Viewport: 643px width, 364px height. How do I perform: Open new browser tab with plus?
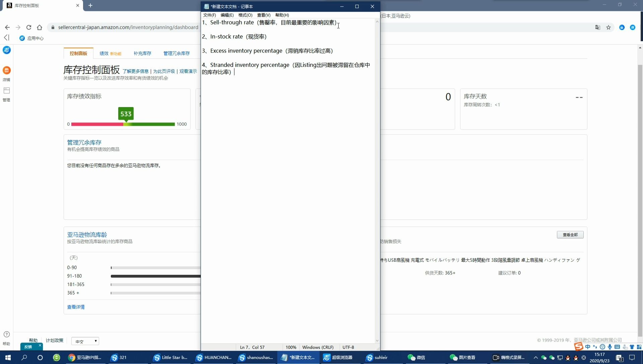tap(90, 5)
